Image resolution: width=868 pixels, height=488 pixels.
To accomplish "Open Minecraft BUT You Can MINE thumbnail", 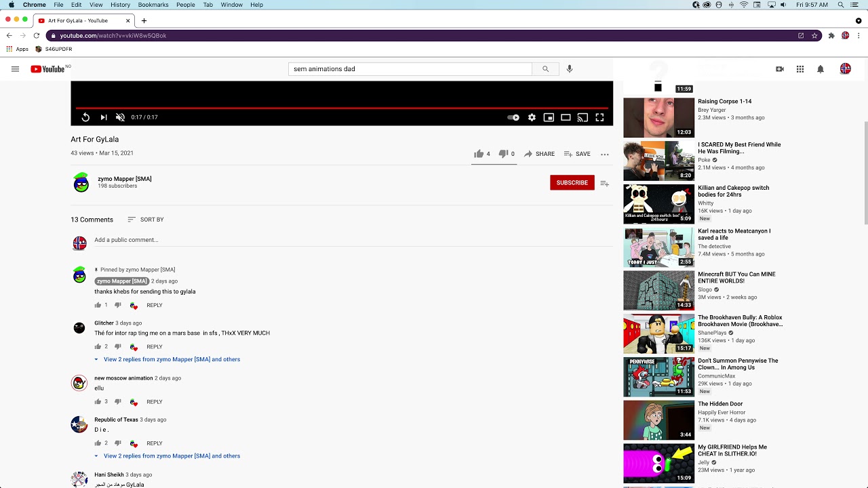I will pyautogui.click(x=659, y=290).
